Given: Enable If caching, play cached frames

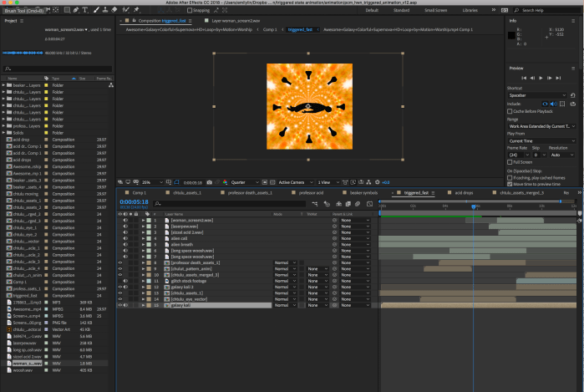Looking at the screenshot, I should (510, 178).
